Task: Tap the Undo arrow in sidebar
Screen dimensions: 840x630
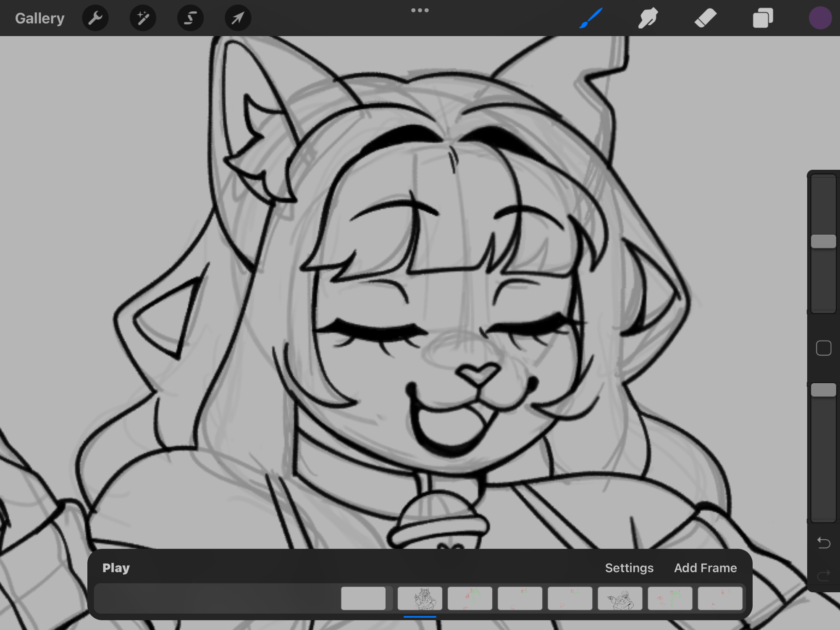Action: (x=824, y=543)
